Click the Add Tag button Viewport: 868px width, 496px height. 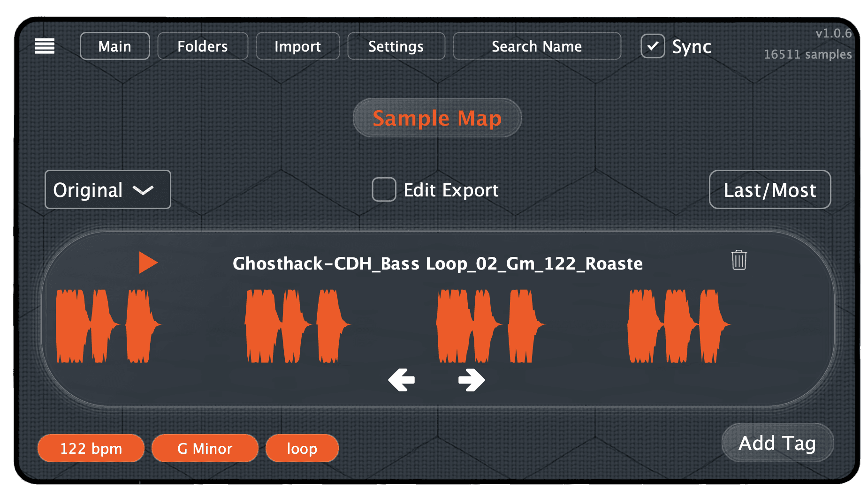click(x=777, y=443)
